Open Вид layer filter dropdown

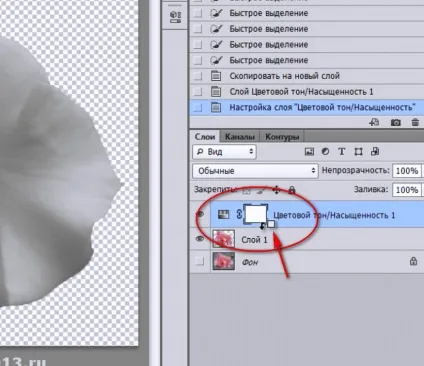pyautogui.click(x=224, y=152)
